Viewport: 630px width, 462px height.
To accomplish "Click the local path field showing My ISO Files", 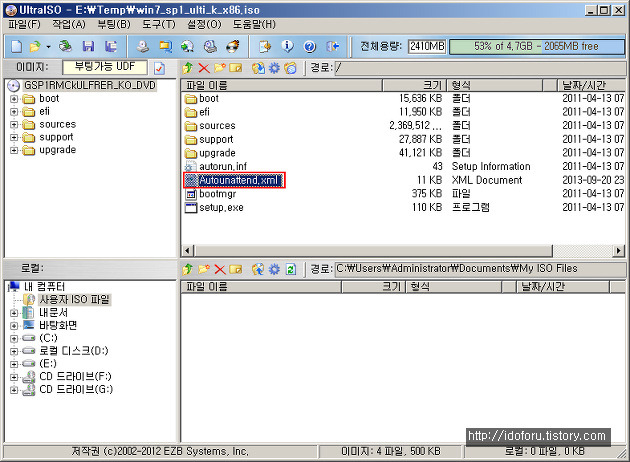I will [479, 268].
